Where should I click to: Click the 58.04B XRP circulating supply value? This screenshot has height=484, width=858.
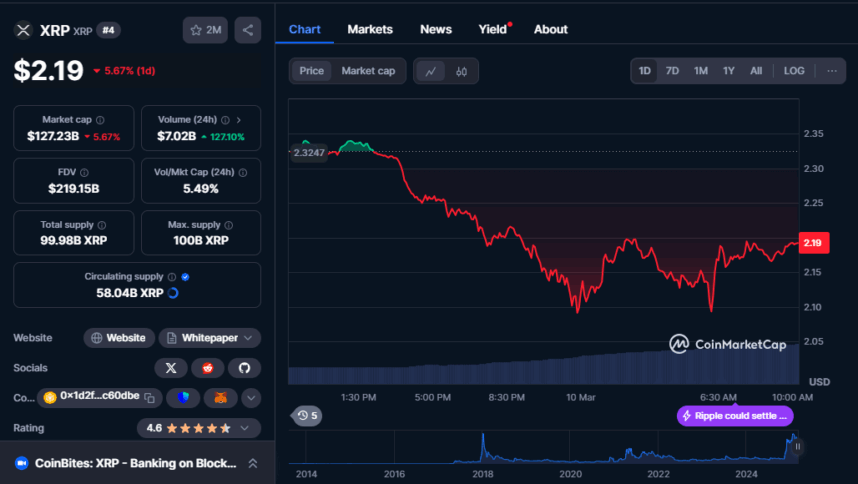pos(130,293)
